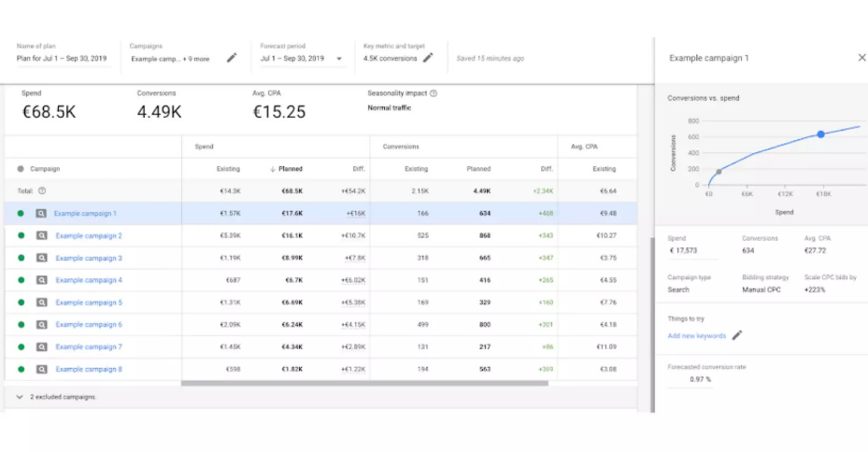Click the Spend value input field
868x452 pixels.
[x=691, y=250]
